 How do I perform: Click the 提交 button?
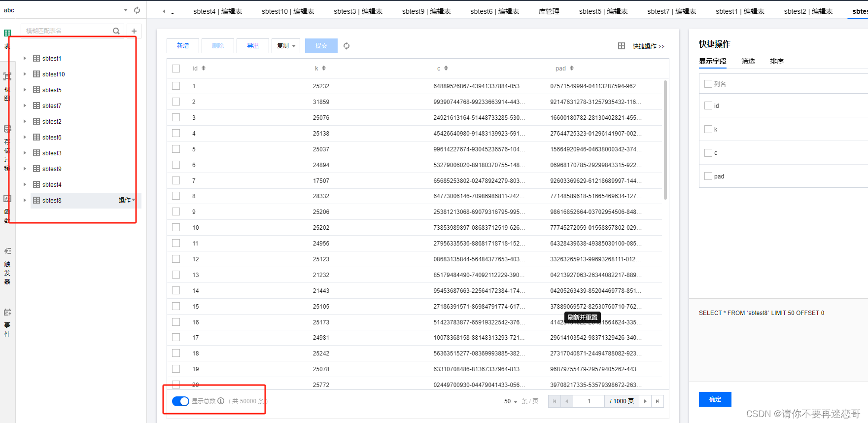pyautogui.click(x=321, y=46)
